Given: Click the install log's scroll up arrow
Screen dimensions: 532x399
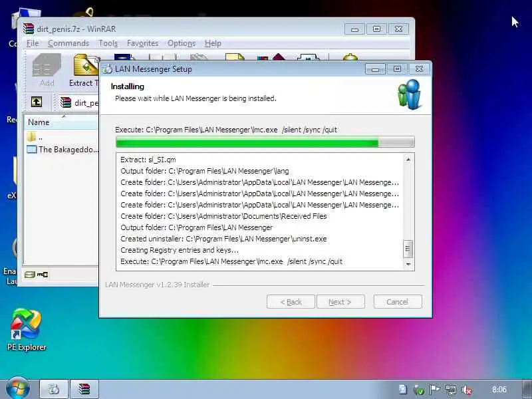Looking at the screenshot, I should [408, 160].
